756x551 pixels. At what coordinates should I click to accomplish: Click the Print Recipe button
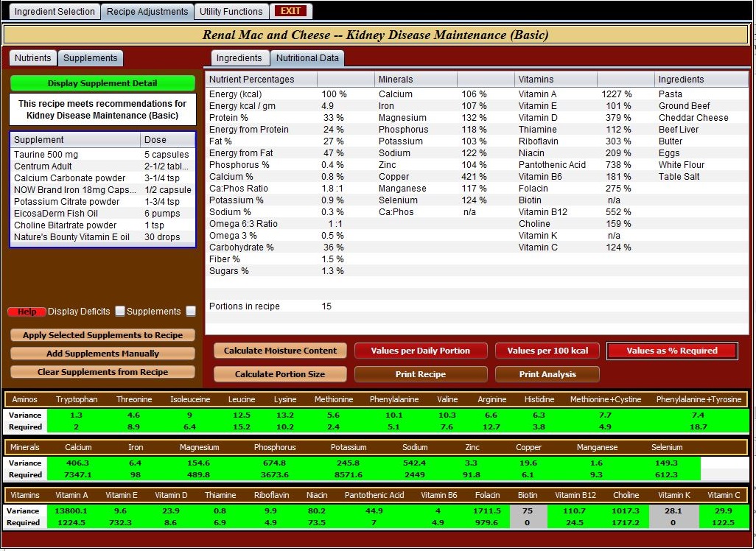420,374
